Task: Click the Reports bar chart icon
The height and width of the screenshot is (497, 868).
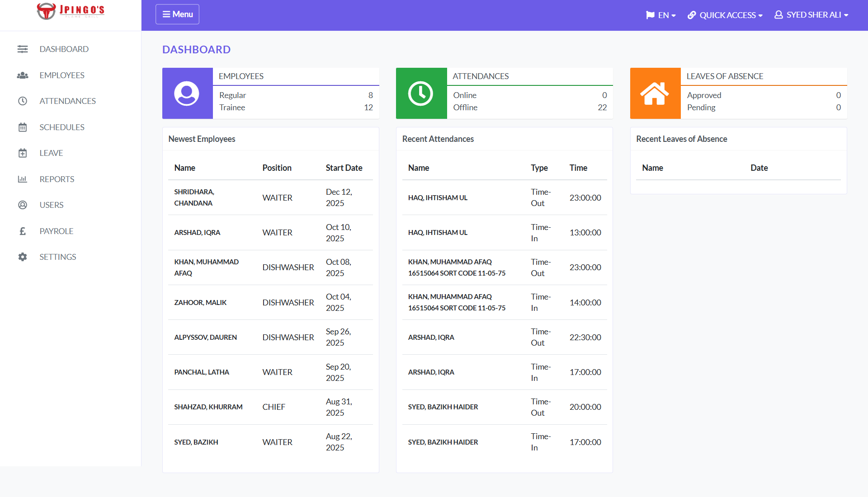Action: click(23, 179)
